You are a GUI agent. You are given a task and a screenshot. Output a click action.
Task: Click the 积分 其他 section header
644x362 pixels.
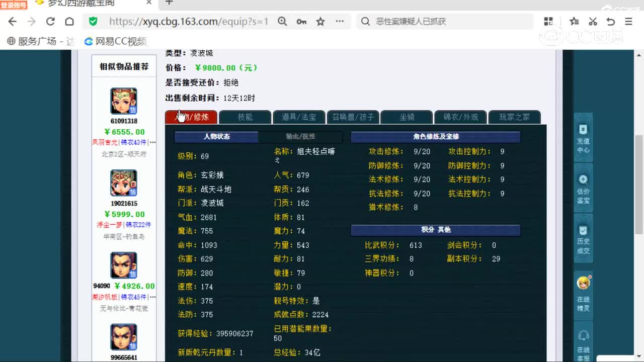tap(436, 230)
